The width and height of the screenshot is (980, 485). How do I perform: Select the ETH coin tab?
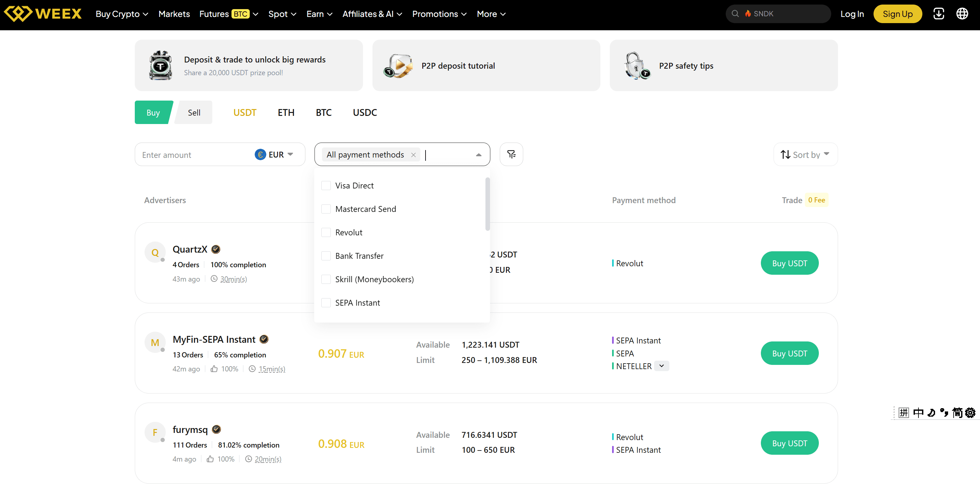(x=286, y=112)
